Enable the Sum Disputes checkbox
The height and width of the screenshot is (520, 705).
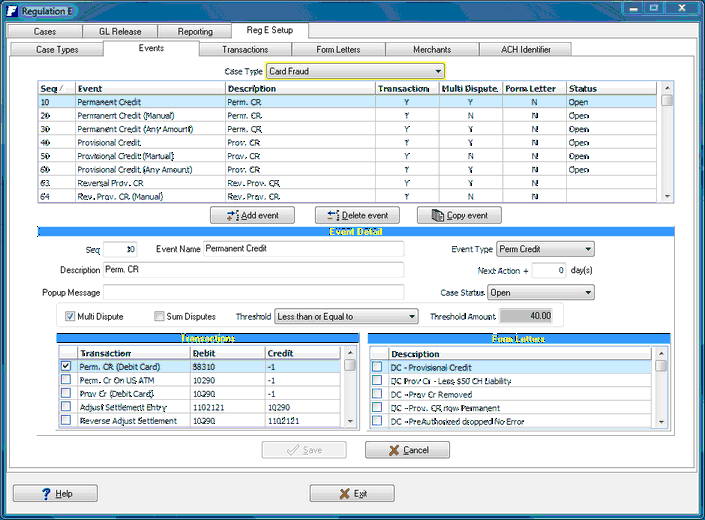tap(160, 317)
